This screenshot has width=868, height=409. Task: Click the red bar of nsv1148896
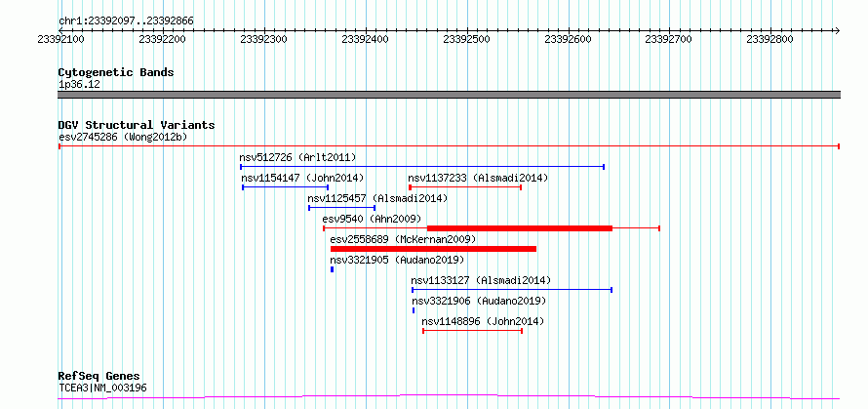(473, 331)
